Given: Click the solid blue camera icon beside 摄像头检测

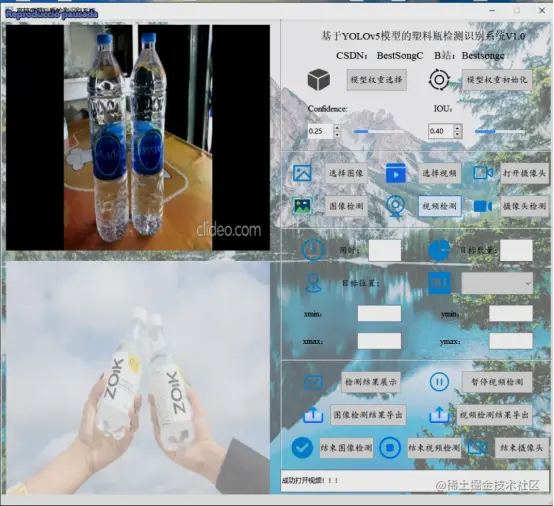Looking at the screenshot, I should pyautogui.click(x=483, y=206).
